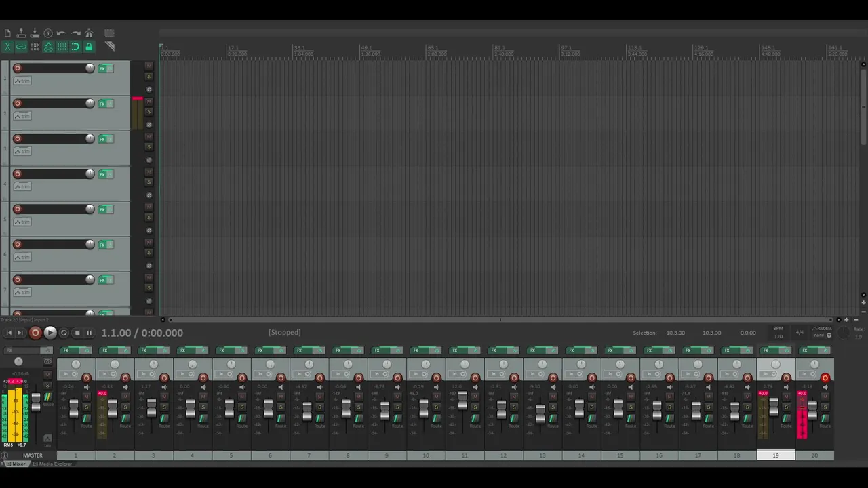Bypass FX power button on mixer channel 3
This screenshot has width=868, height=488.
[x=165, y=350]
